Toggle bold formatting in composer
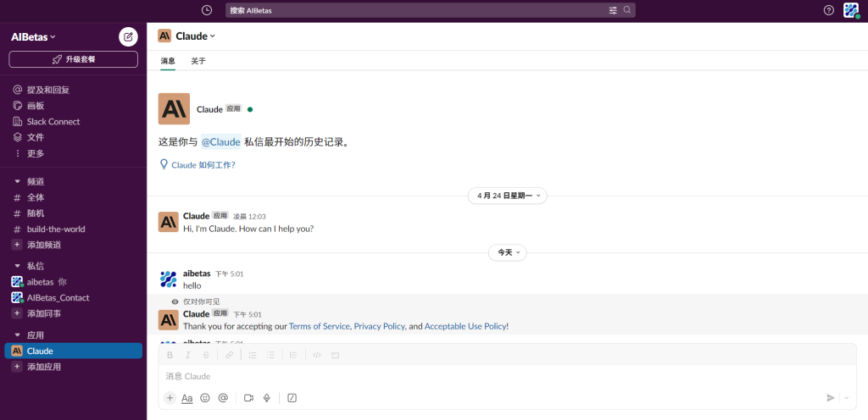 (x=170, y=355)
